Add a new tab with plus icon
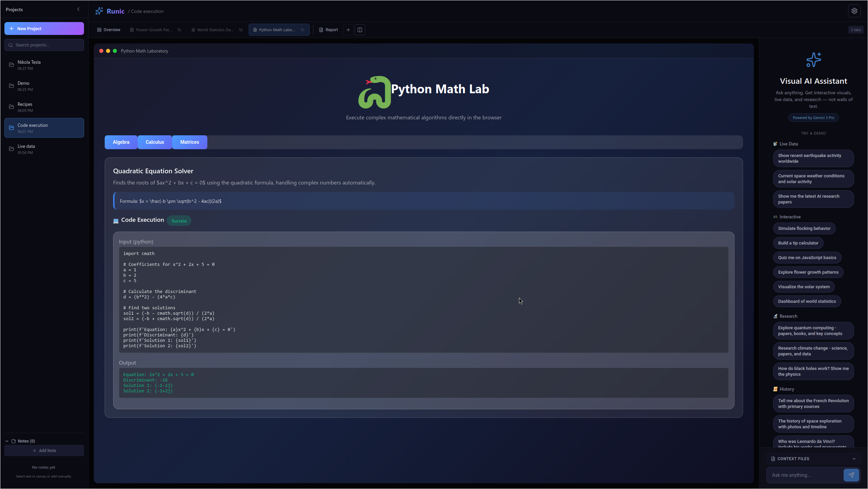Screen dimensions: 868x489 tap(348, 30)
